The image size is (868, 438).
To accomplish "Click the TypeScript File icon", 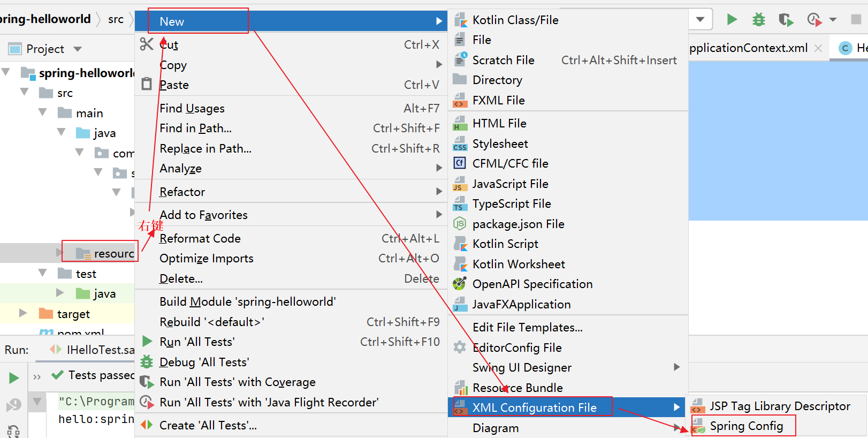I will pos(460,204).
